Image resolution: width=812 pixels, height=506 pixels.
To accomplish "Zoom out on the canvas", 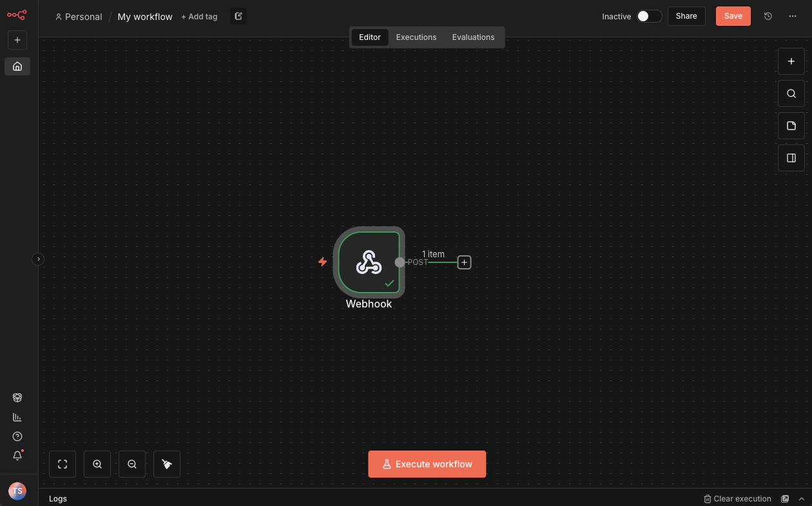I will [x=132, y=464].
